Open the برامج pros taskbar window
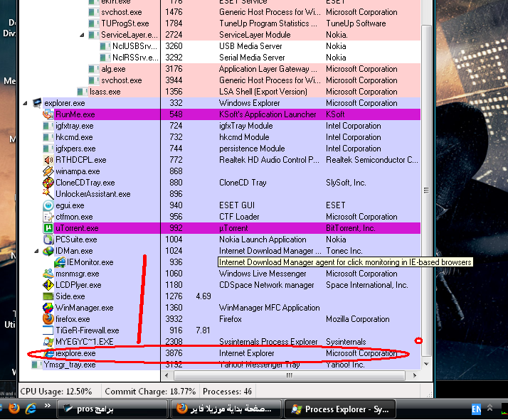The height and width of the screenshot is (420, 508). click(x=112, y=409)
